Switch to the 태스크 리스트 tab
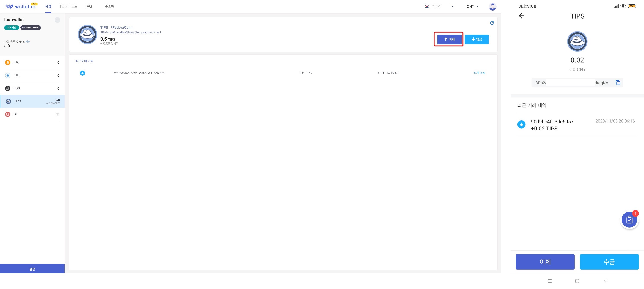The height and width of the screenshot is (289, 644). (x=68, y=6)
